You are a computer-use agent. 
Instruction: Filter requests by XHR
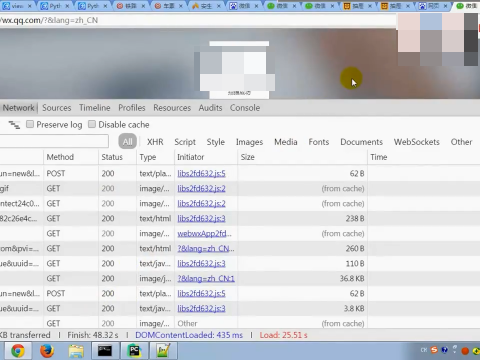tap(155, 142)
